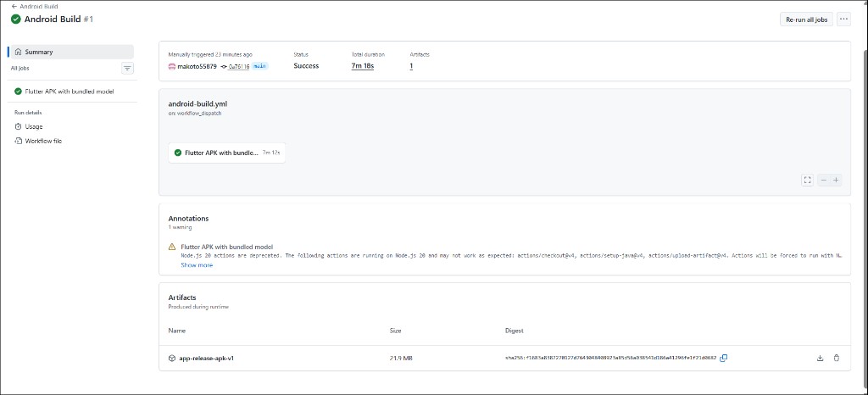The image size is (868, 395).
Task: Open the commit hash link
Action: [238, 66]
